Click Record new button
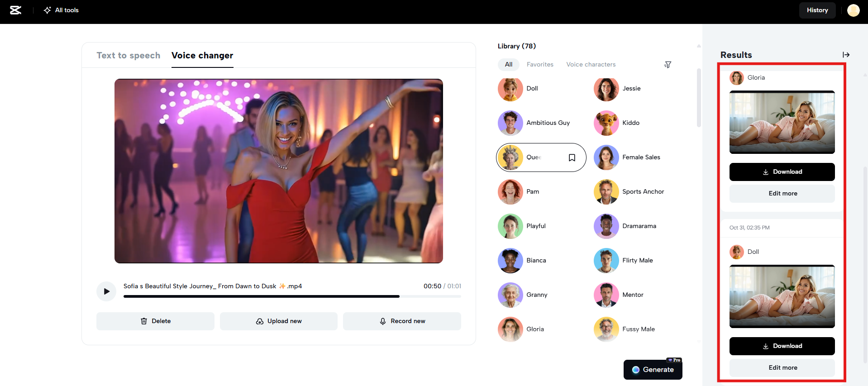The width and height of the screenshot is (868, 386). pyautogui.click(x=402, y=321)
